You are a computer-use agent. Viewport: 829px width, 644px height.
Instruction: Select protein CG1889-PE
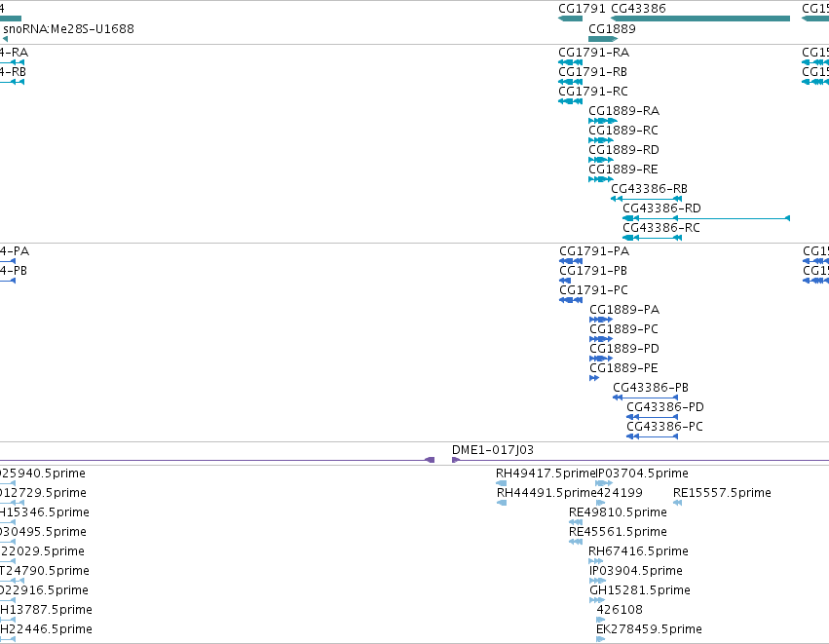click(623, 368)
